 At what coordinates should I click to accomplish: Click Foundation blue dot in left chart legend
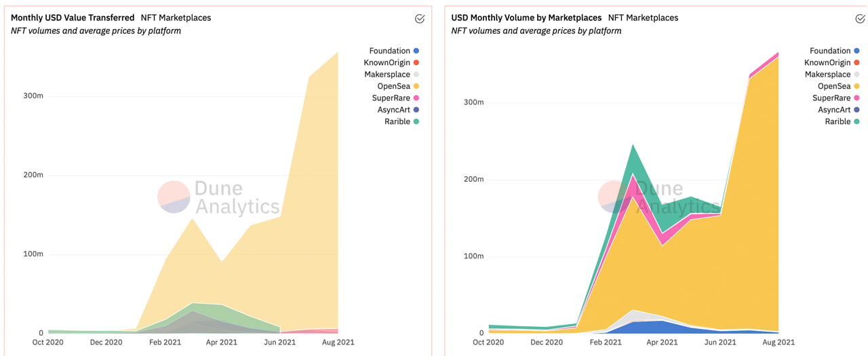[x=416, y=51]
